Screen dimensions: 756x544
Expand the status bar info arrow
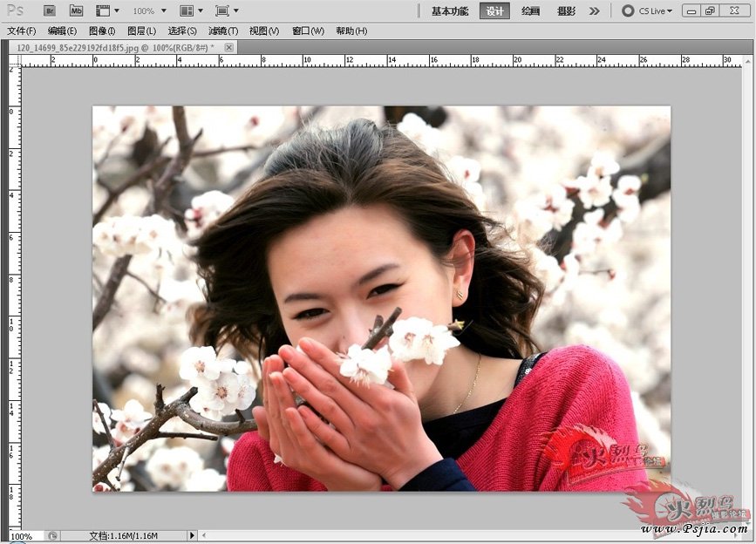[193, 536]
